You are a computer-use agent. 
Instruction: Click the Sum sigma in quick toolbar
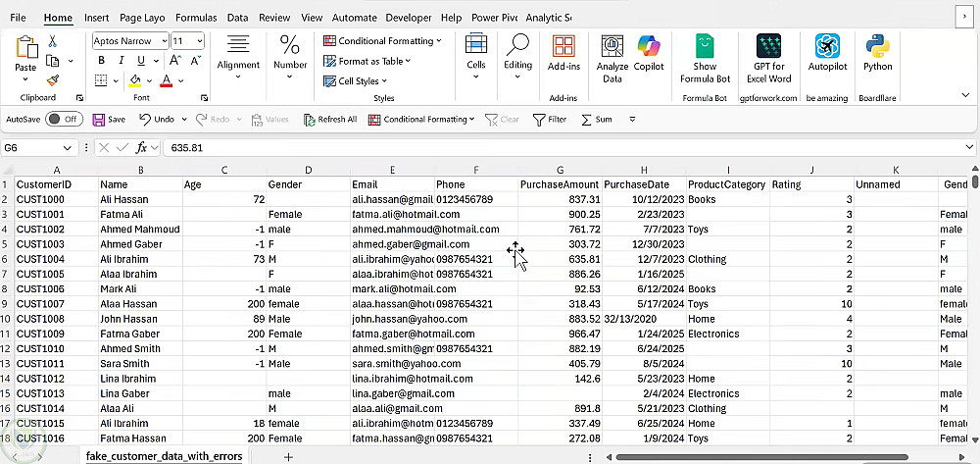596,119
